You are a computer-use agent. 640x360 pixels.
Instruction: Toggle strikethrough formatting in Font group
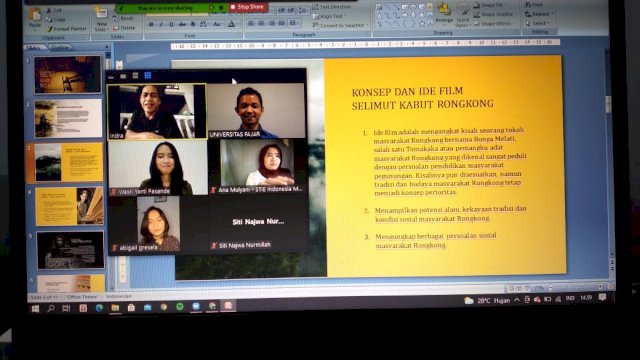182,24
